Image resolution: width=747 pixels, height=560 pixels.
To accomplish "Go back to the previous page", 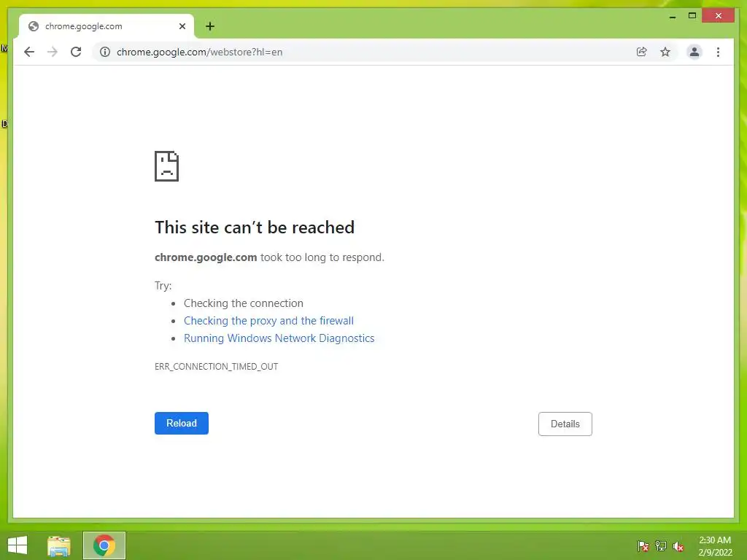I will [29, 52].
